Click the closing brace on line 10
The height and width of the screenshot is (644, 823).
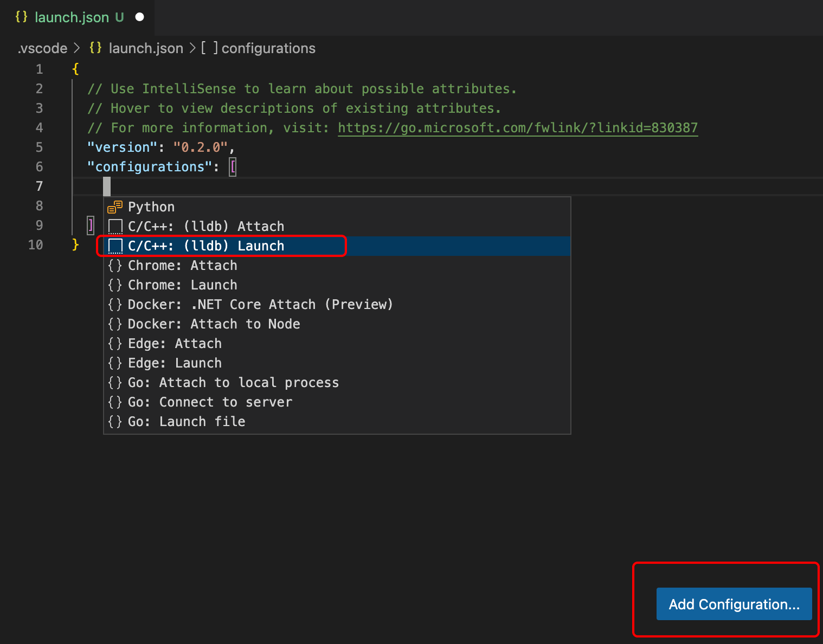(x=75, y=244)
